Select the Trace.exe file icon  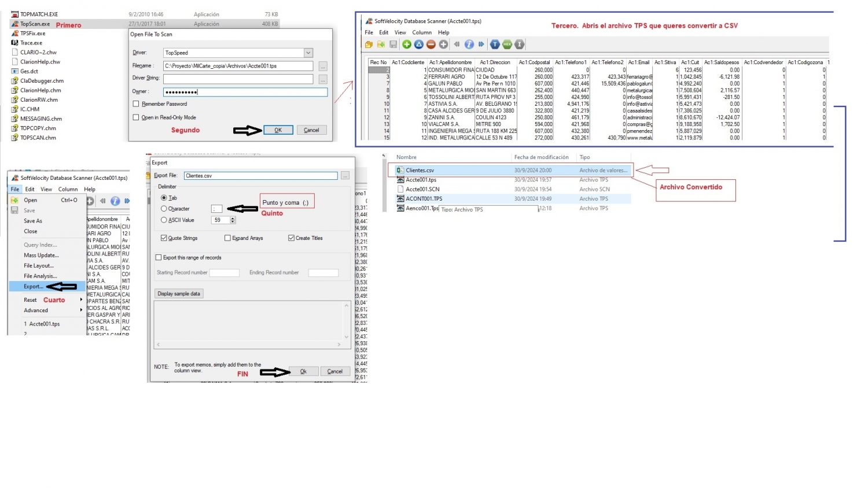tap(15, 43)
